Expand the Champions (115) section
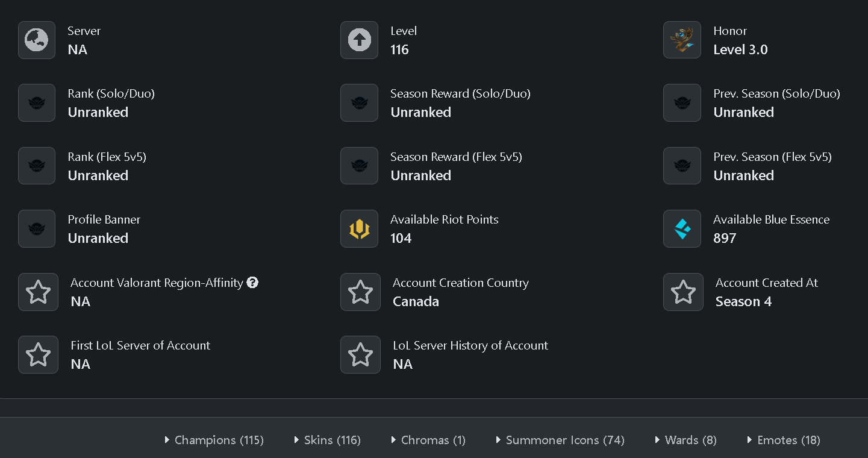The height and width of the screenshot is (458, 868). (x=214, y=440)
